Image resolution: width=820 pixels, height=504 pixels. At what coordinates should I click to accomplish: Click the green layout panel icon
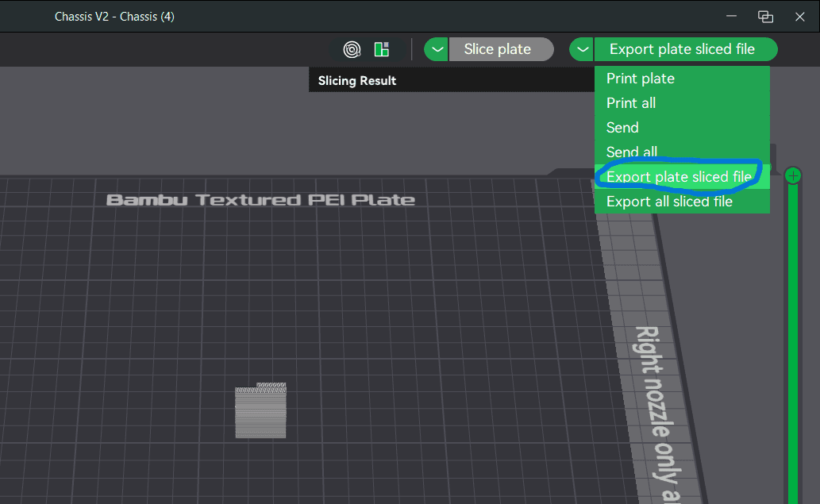click(x=382, y=49)
